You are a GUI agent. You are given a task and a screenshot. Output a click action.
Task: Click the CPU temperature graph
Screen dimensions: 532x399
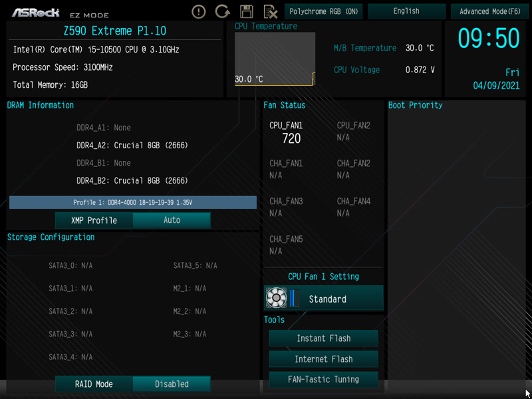275,59
